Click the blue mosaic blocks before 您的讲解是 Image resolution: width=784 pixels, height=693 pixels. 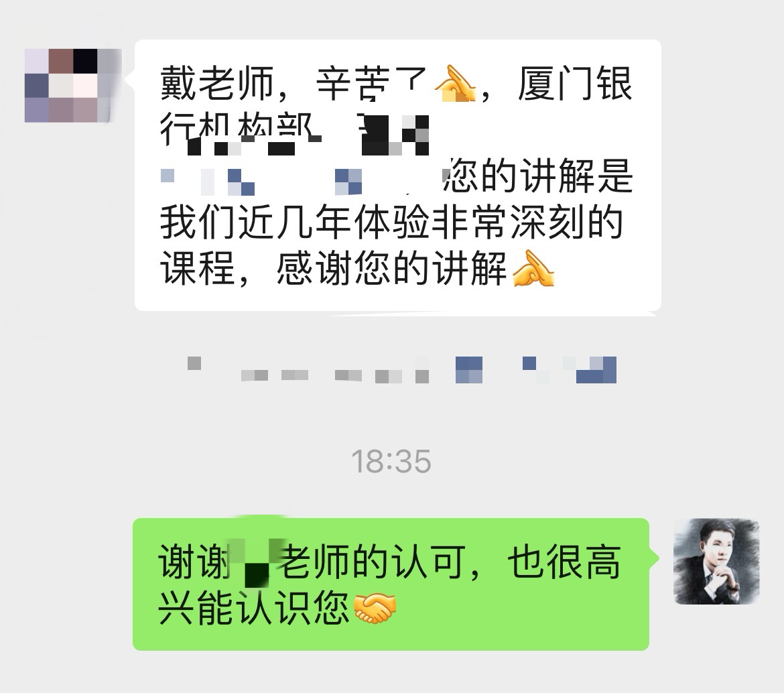pyautogui.click(x=261, y=182)
